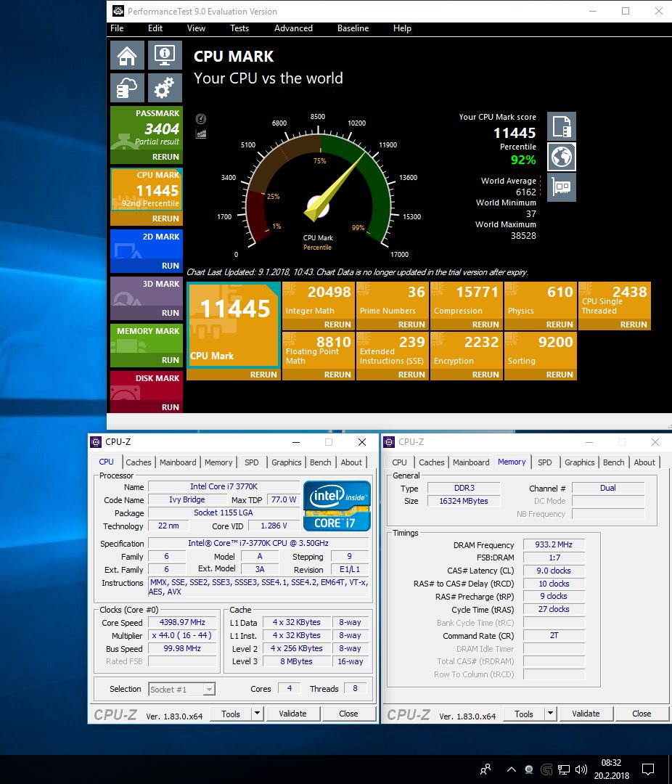The width and height of the screenshot is (672, 784).
Task: Click the Core Speed value 4398.97 MHz
Action: click(x=182, y=623)
